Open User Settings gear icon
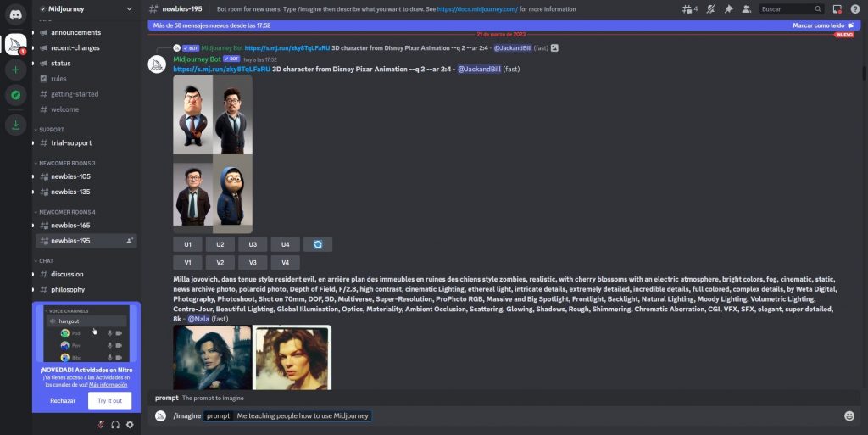 pyautogui.click(x=130, y=424)
